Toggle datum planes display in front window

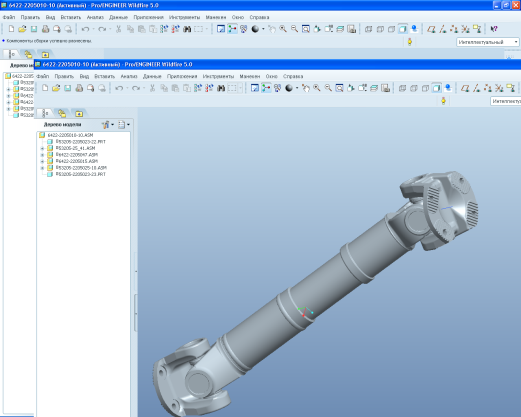pyautogui.click(x=465, y=88)
